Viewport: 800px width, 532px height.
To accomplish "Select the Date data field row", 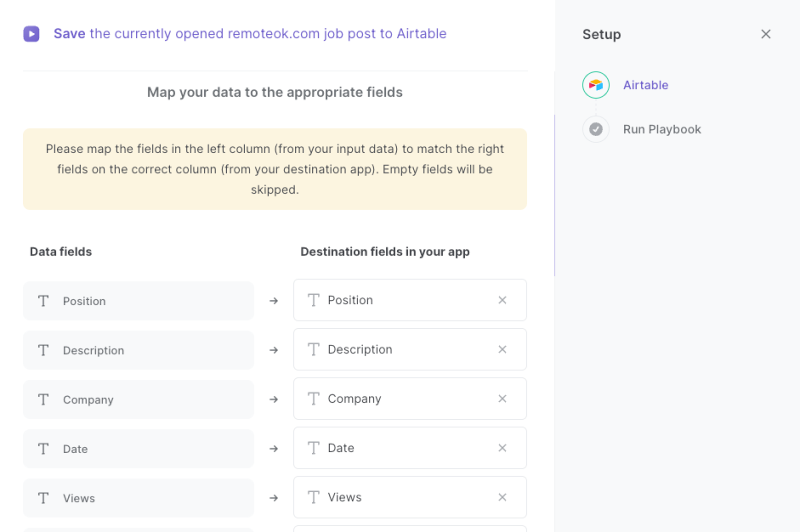I will point(138,449).
